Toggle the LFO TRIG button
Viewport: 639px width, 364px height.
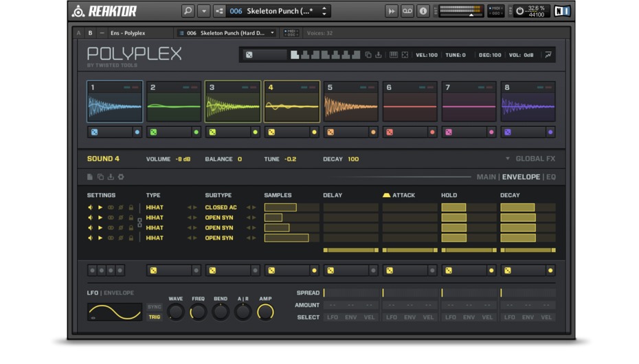point(155,317)
